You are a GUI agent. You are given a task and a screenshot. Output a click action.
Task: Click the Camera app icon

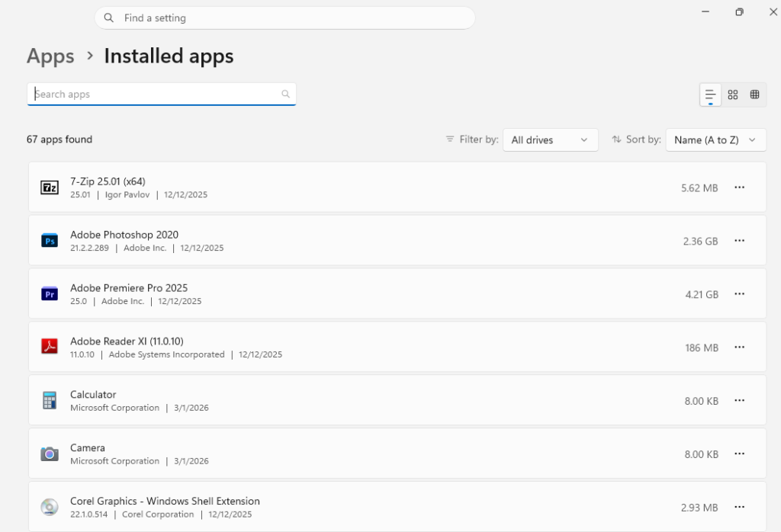pos(50,454)
